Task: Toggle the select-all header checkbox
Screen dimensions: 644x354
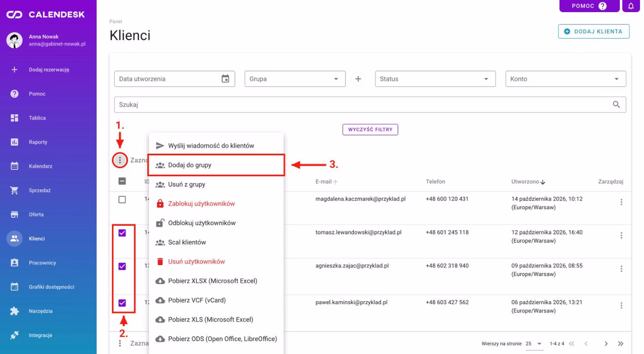Action: pos(122,181)
